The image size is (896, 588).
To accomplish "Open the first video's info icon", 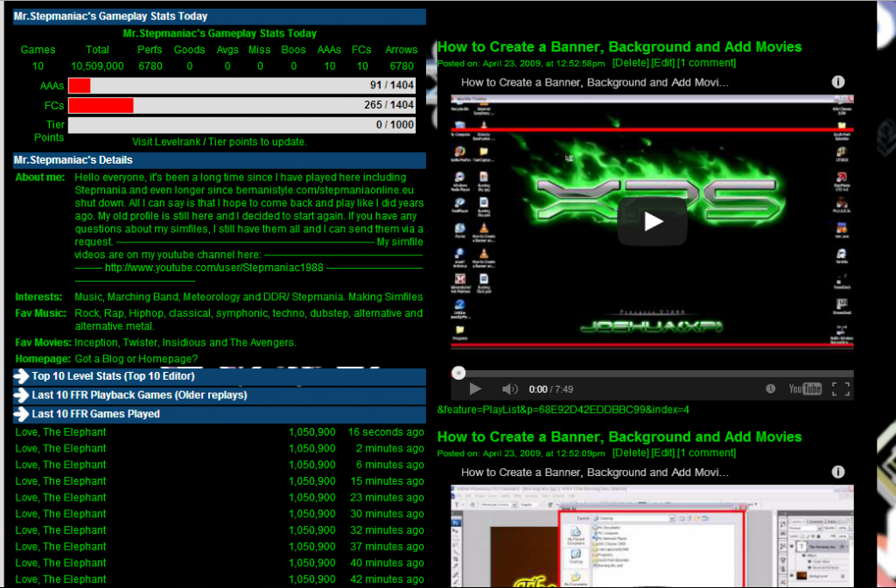I will pos(837,81).
